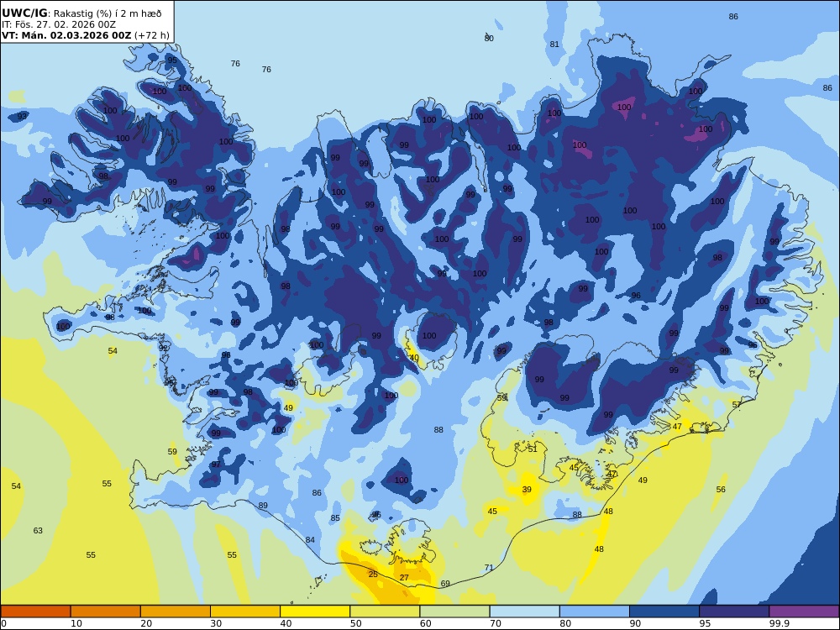Click the '(+72 h)' forecast offset text
This screenshot has width=840, height=630.
[x=152, y=35]
